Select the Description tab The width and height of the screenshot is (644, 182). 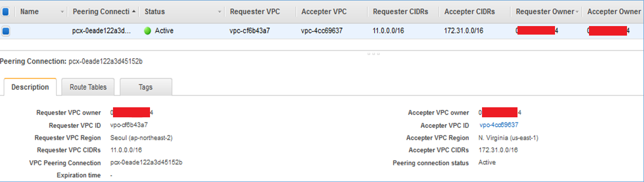pyautogui.click(x=30, y=87)
